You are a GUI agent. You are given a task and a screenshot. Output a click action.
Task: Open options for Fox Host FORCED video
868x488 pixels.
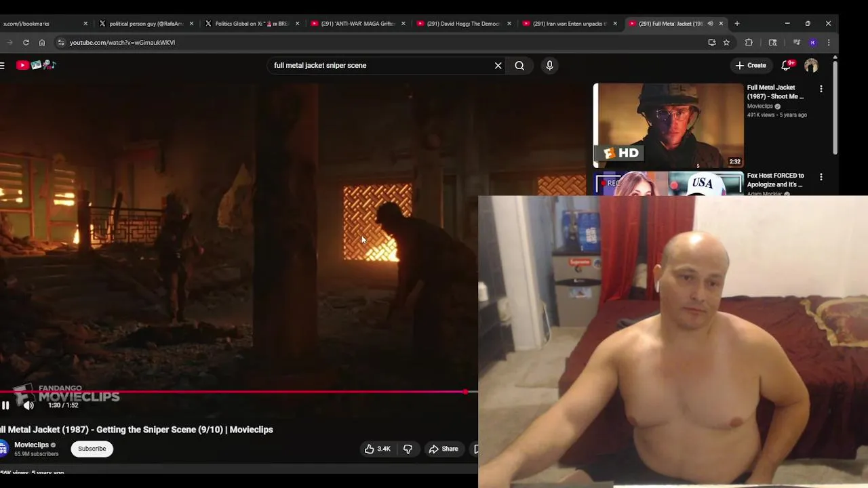[821, 177]
